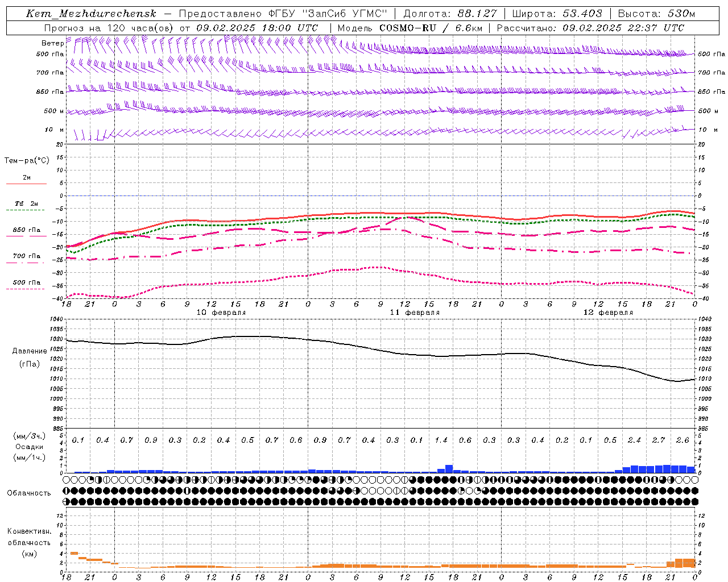Click the (гПа) unit label under Давление
The width and height of the screenshot is (728, 582).
[x=29, y=364]
